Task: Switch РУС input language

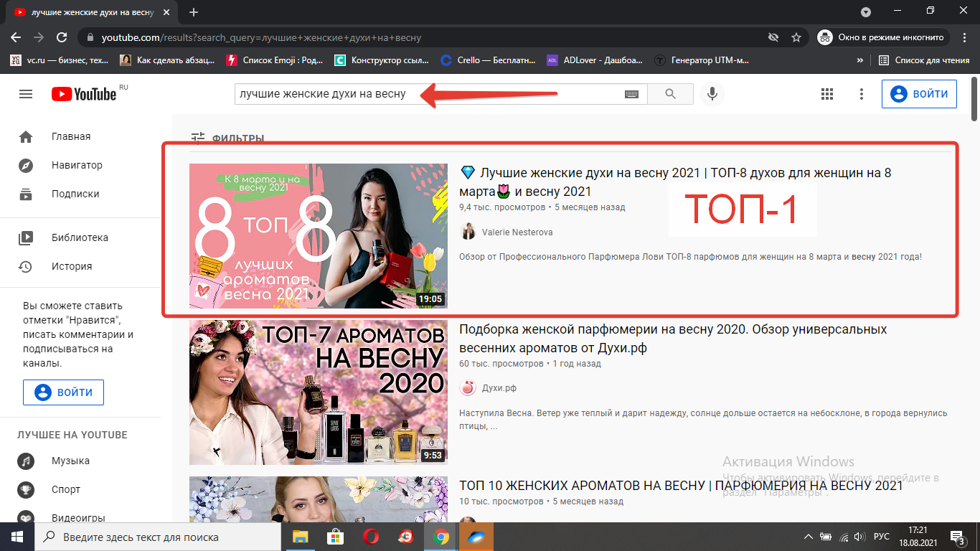Action: tap(882, 537)
